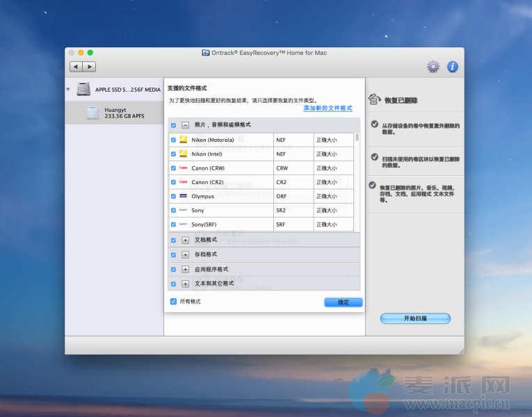532x417 pixels.
Task: Open settings with the gear icon
Action: [x=433, y=67]
